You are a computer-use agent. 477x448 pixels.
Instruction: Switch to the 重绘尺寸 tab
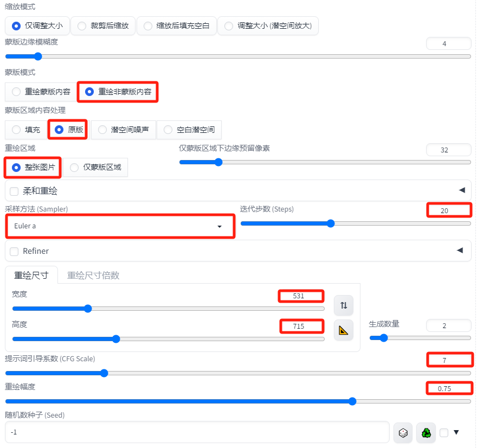click(31, 276)
